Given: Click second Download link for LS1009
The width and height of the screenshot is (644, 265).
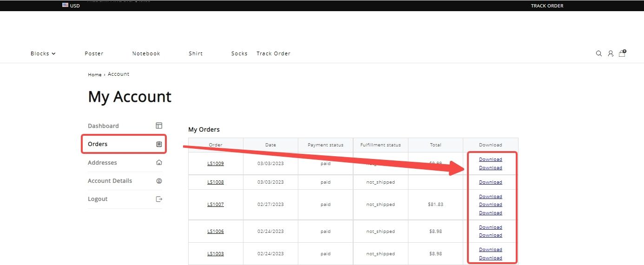Looking at the screenshot, I should (x=491, y=167).
